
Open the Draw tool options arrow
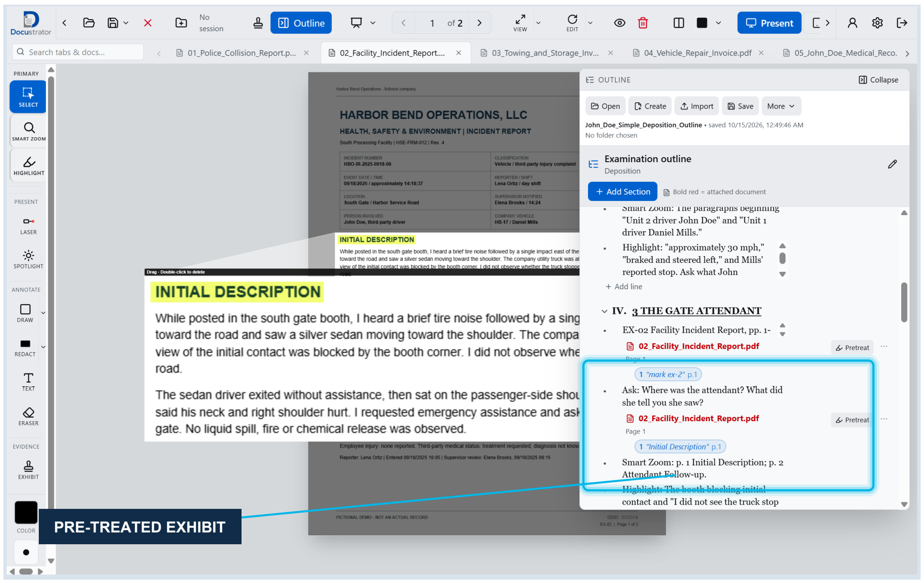pyautogui.click(x=43, y=313)
